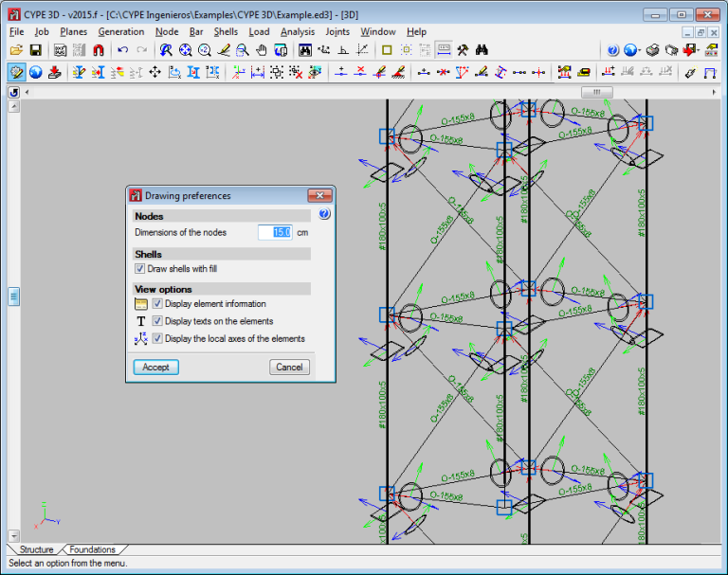This screenshot has height=575, width=728.
Task: Click the delete node icon with red X
Action: (x=360, y=72)
